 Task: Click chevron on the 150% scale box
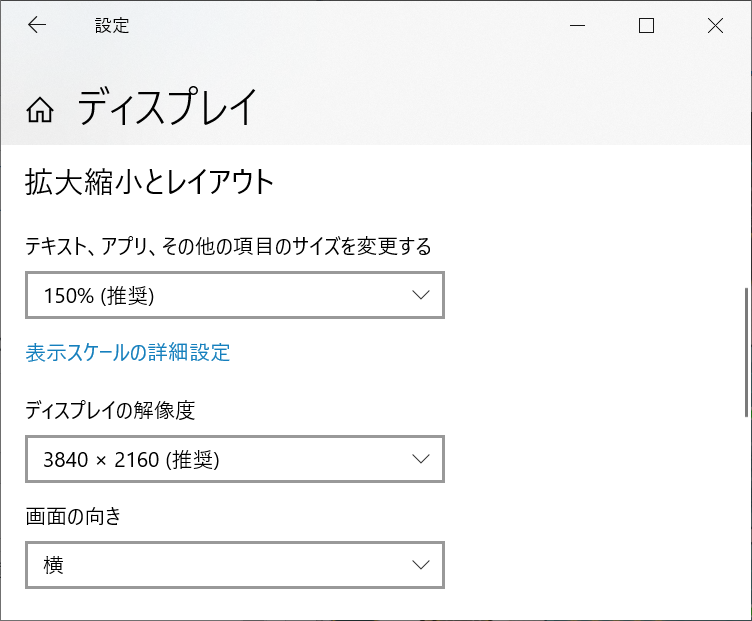(421, 295)
